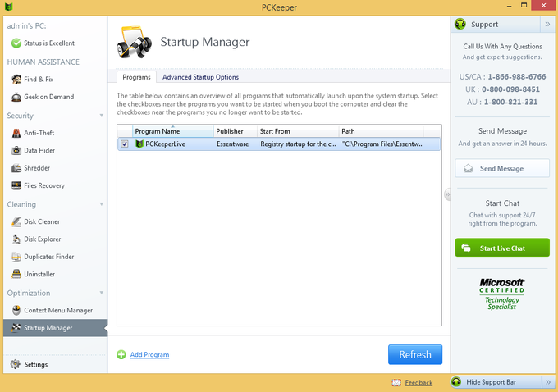
Task: Click the Registry startup cell
Action: tap(298, 144)
